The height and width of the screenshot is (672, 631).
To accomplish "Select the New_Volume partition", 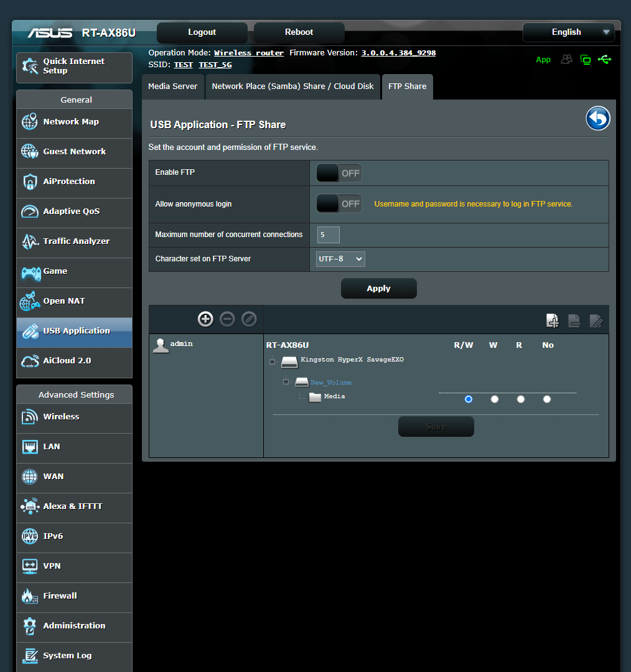I will coord(330,382).
